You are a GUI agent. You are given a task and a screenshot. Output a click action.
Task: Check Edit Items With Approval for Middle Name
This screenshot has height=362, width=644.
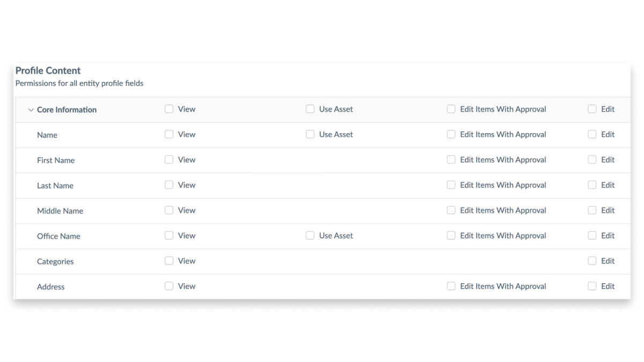(x=451, y=210)
